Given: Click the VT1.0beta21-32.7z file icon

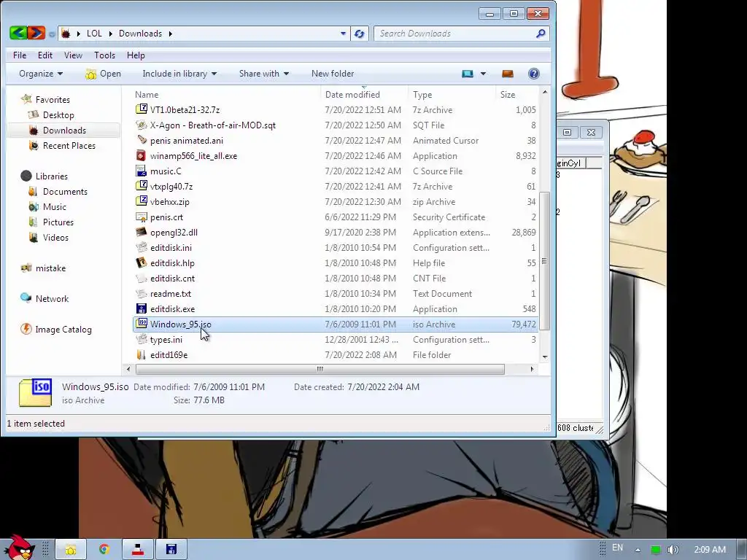Looking at the screenshot, I should (142, 109).
